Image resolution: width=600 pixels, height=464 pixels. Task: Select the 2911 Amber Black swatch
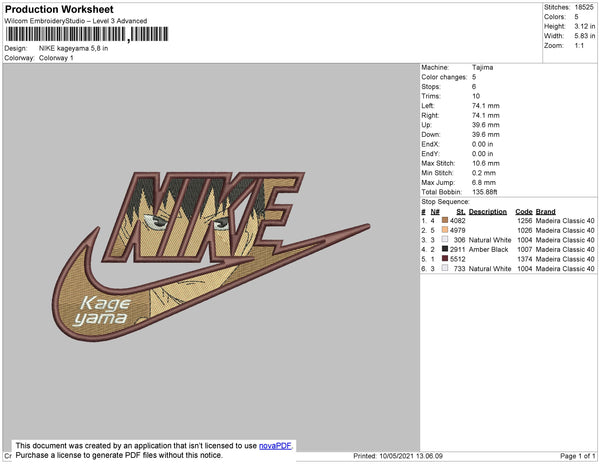click(x=445, y=249)
